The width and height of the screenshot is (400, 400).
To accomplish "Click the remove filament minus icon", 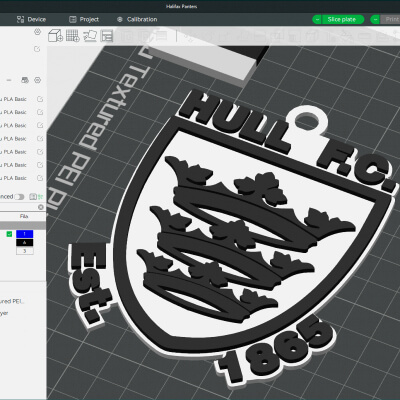I will (9, 80).
